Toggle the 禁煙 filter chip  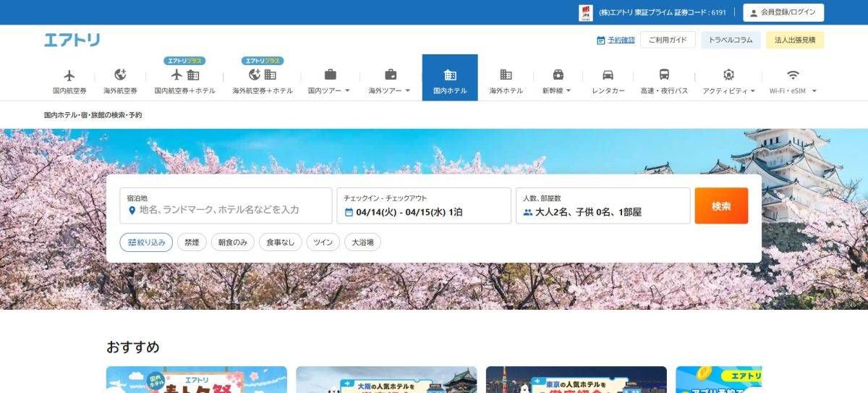tap(192, 242)
